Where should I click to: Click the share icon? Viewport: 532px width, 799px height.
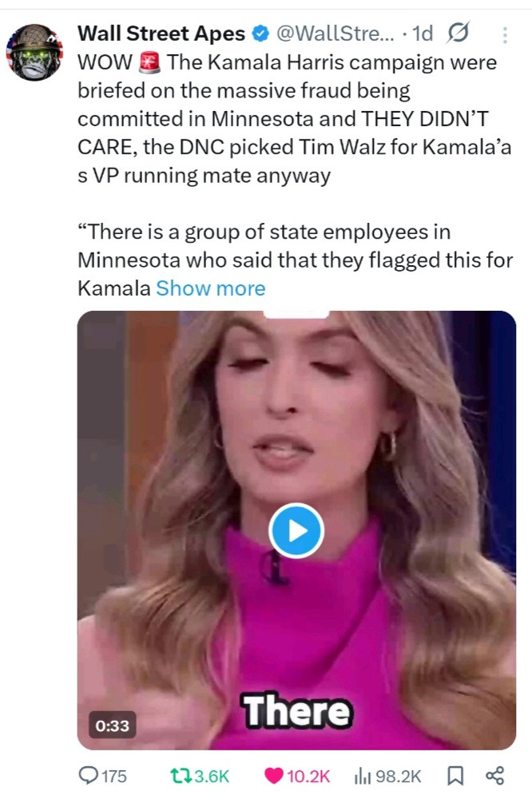tap(494, 775)
